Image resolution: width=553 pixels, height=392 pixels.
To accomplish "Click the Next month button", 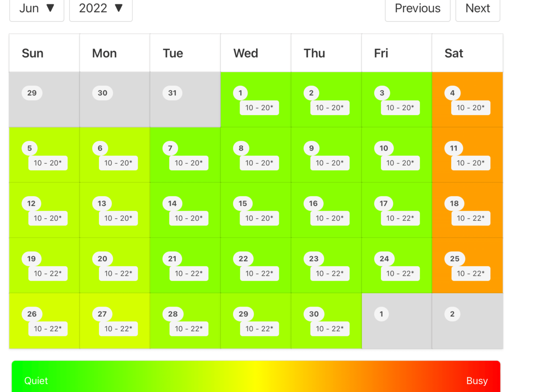I will click(x=477, y=9).
